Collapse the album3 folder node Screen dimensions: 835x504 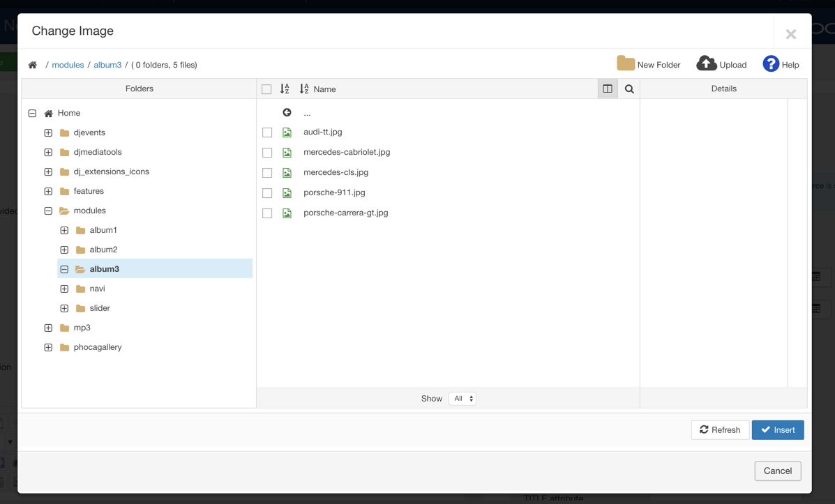(64, 269)
